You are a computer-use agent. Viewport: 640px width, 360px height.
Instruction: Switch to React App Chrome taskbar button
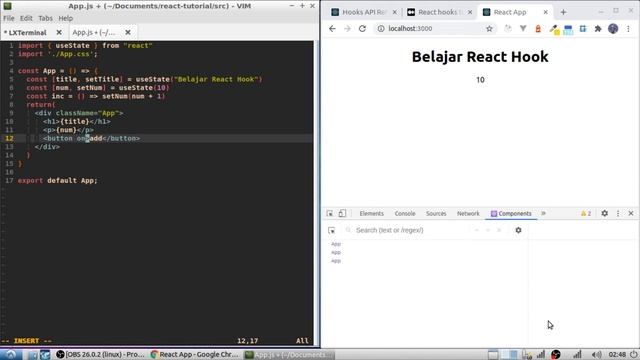pyautogui.click(x=194, y=354)
